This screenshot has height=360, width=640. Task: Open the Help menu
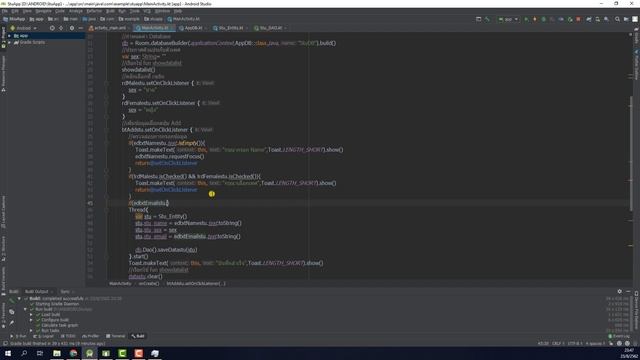click(178, 11)
